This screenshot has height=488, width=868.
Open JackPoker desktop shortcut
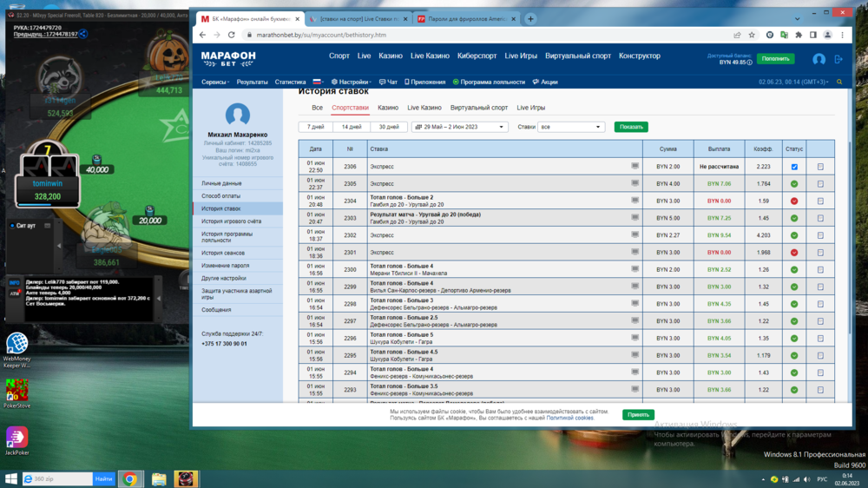click(16, 439)
